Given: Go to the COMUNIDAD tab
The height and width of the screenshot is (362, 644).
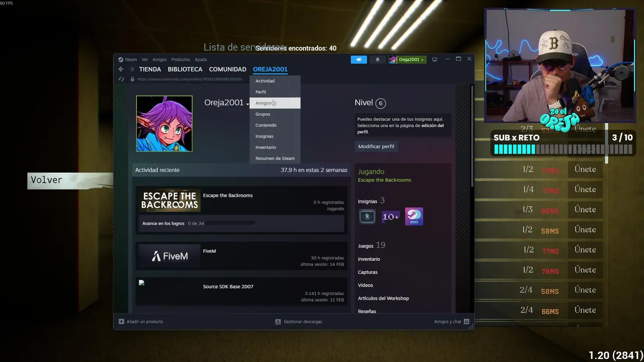Looking at the screenshot, I should [x=228, y=69].
